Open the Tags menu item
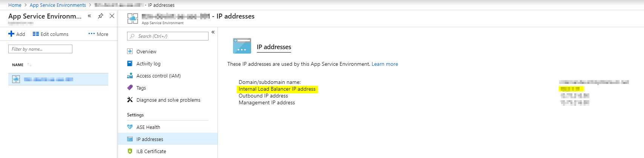Screen dimensions: 644x158 (141, 88)
